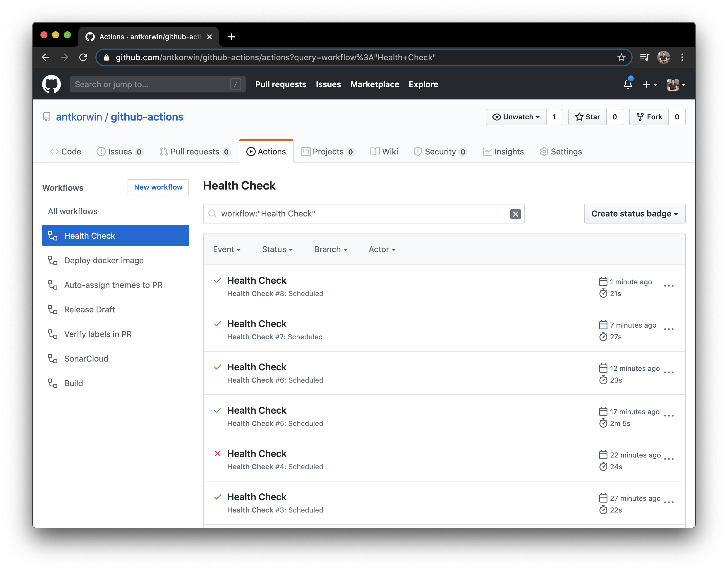This screenshot has width=728, height=571.
Task: Click the Health Check workflow icon
Action: [53, 235]
